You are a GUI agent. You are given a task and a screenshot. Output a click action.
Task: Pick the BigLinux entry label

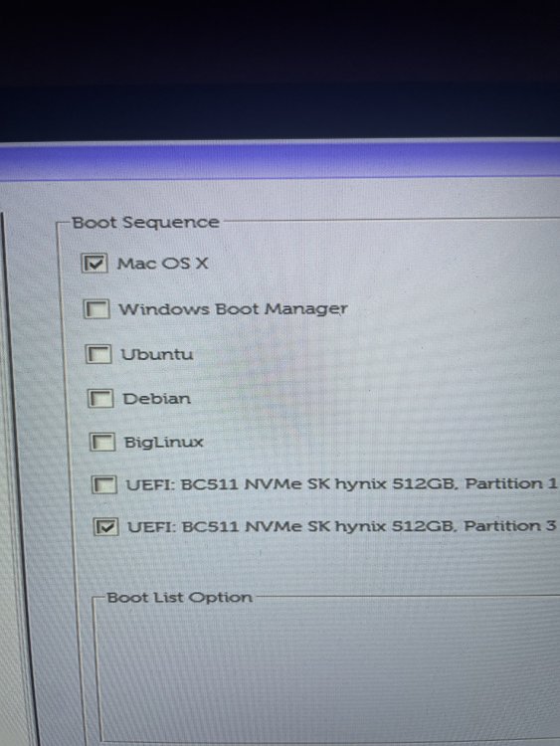163,442
